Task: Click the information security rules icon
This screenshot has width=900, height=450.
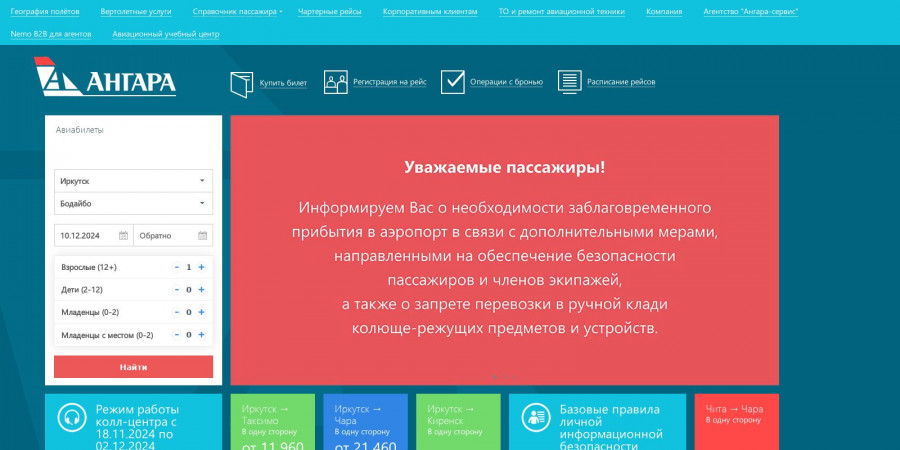Action: [537, 417]
